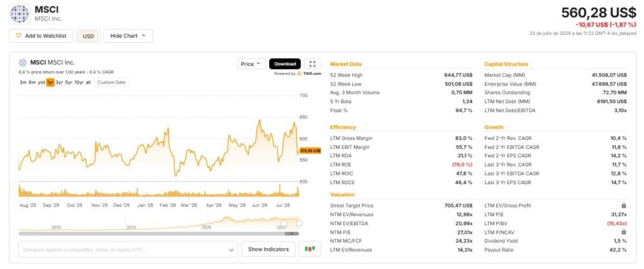Click the Street Target Price 705,47 US$

point(458,206)
